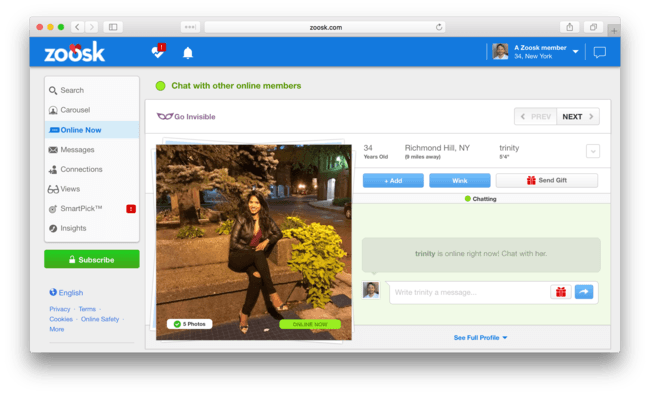Open the chat bubble icon in header
650x395 pixels.
pos(599,52)
